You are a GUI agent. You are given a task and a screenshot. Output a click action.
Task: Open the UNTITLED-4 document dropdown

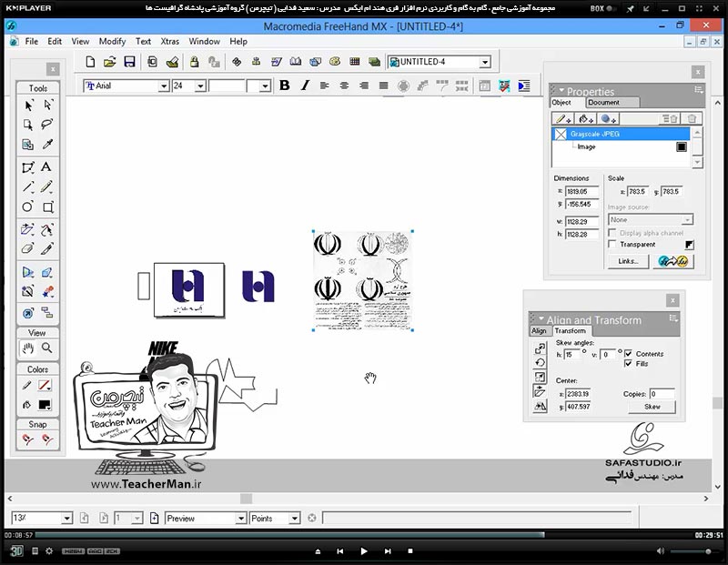tap(485, 62)
